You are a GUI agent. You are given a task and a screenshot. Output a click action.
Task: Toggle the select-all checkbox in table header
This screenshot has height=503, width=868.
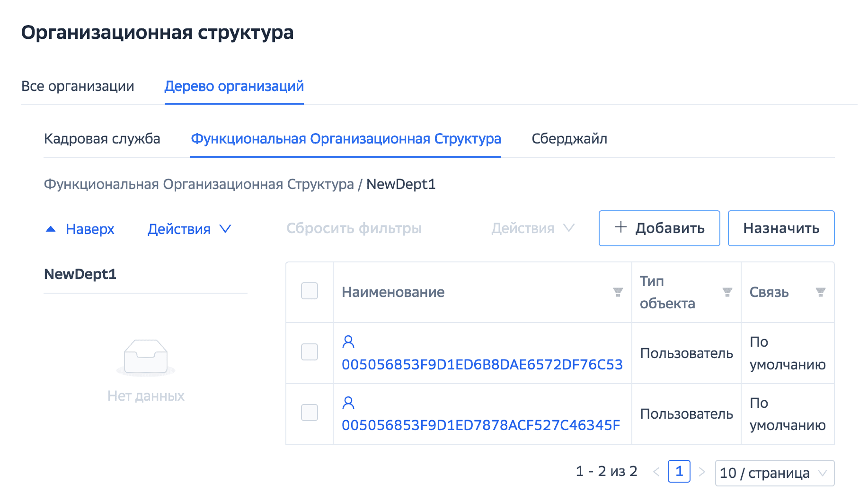tap(310, 291)
